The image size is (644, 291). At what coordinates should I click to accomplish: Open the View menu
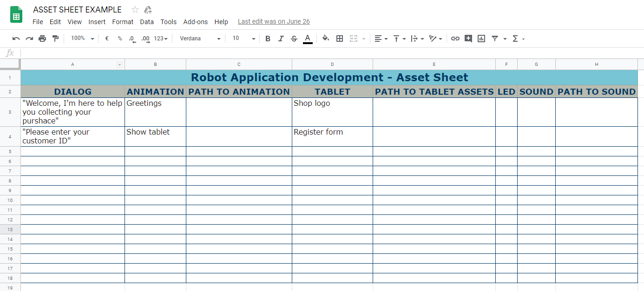[74, 22]
